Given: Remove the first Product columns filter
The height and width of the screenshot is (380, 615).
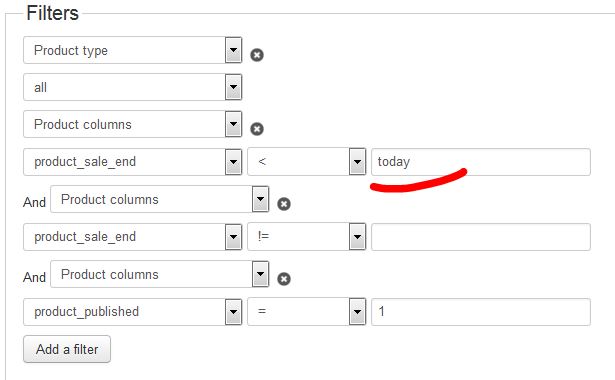Looking at the screenshot, I should tap(257, 129).
